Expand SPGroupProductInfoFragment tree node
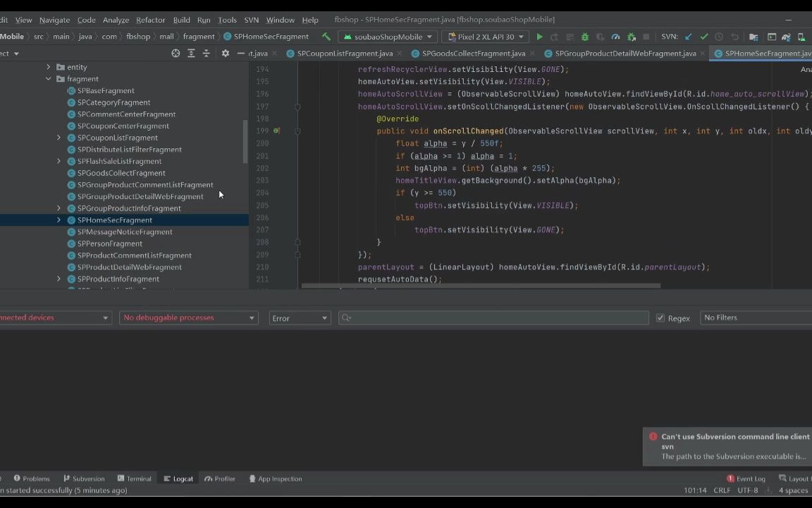Viewport: 812px width, 508px height. click(59, 208)
